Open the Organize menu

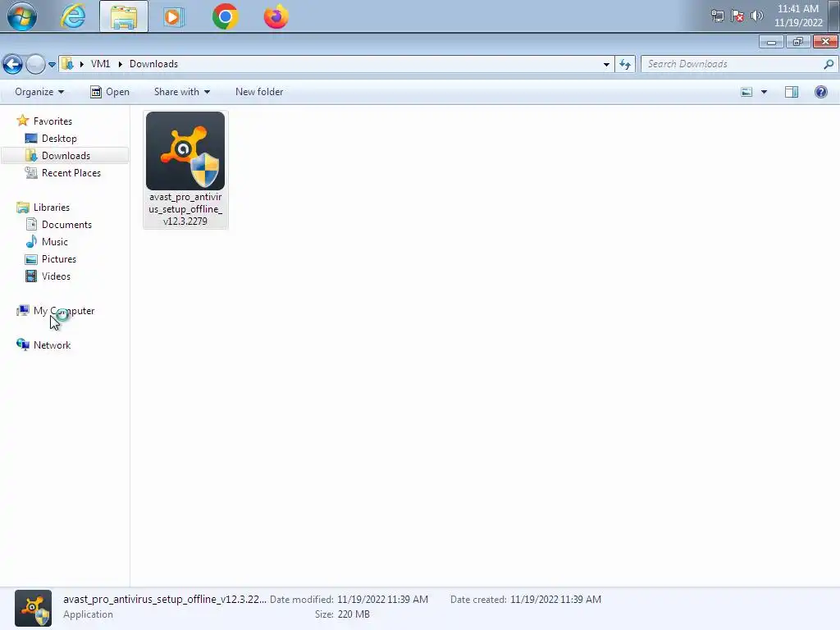pyautogui.click(x=39, y=92)
